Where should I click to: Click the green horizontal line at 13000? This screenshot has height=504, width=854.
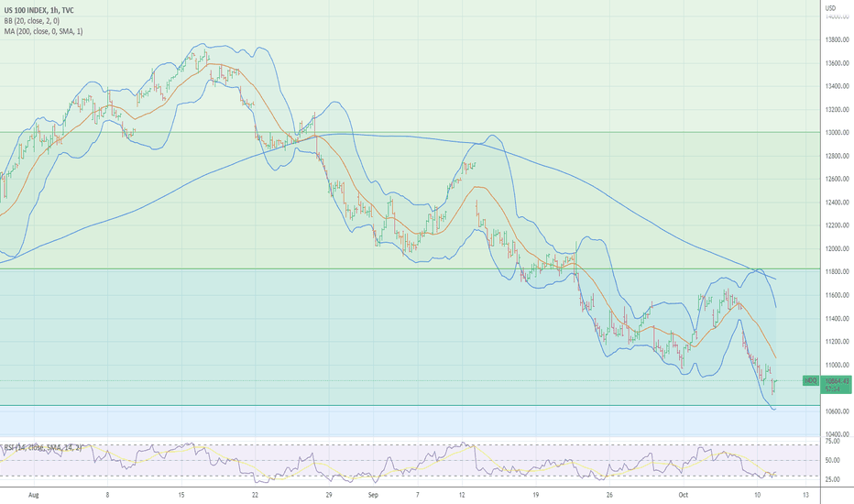pyautogui.click(x=410, y=132)
